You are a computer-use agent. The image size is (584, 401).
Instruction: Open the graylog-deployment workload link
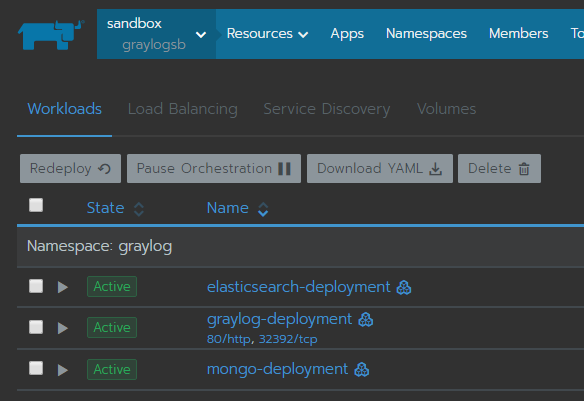(279, 319)
